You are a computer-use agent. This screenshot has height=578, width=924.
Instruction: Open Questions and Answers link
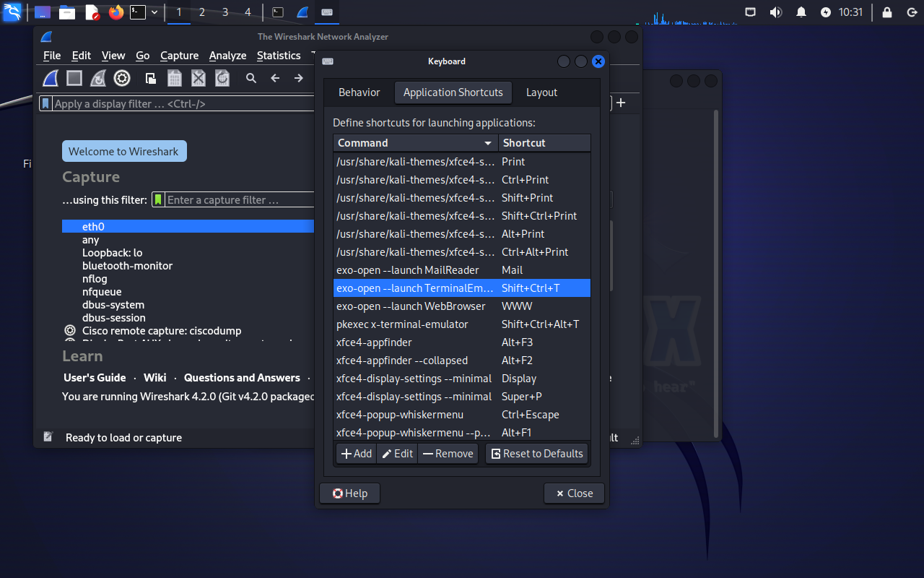(x=242, y=378)
